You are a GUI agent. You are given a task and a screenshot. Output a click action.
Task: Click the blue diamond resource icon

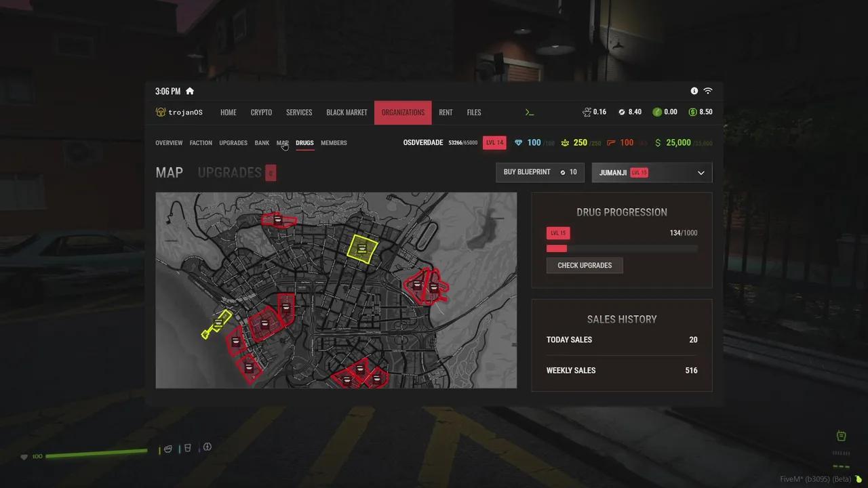click(x=519, y=143)
